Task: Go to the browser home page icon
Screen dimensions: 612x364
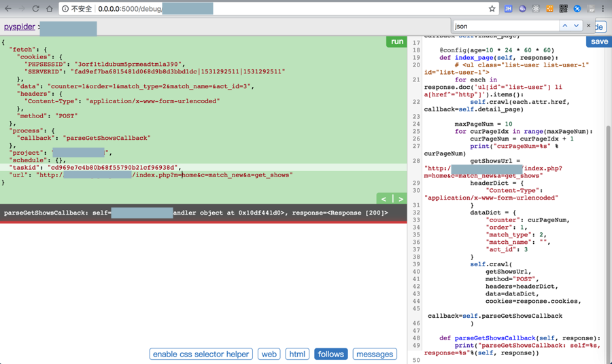Action: pos(50,9)
